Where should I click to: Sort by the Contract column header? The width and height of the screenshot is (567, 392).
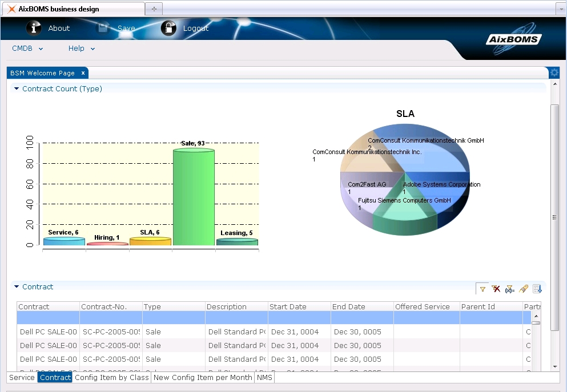pos(48,307)
